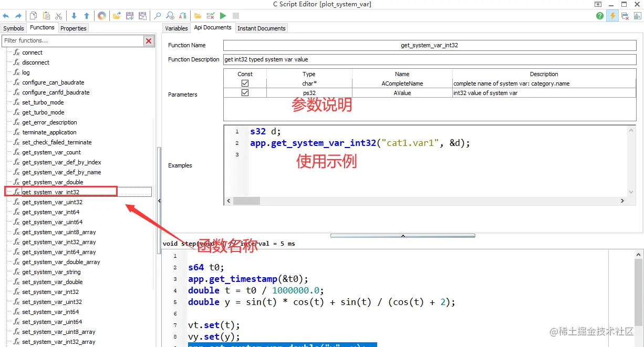Open help via green question mark
This screenshot has width=644, height=347.
pos(600,16)
